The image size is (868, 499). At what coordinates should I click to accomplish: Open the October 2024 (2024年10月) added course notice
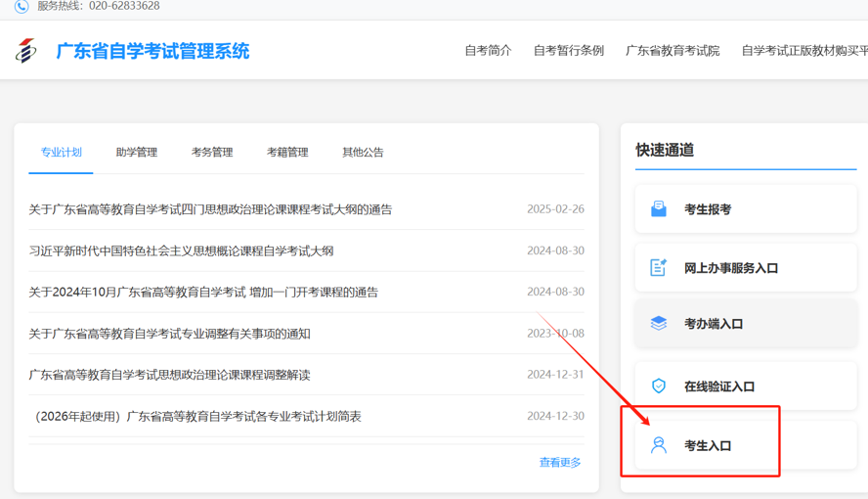click(203, 292)
